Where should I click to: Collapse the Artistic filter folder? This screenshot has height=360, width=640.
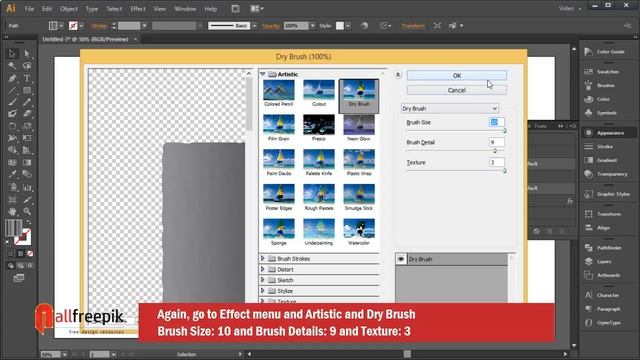pyautogui.click(x=263, y=74)
